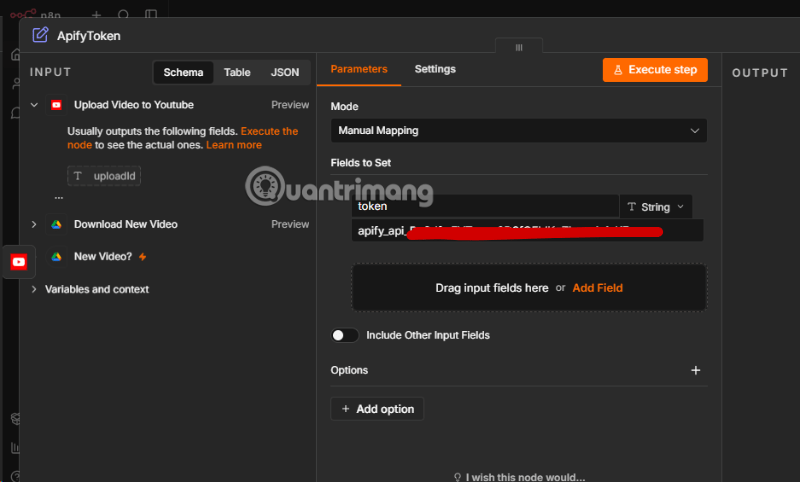Switch to Table view
The height and width of the screenshot is (482, 800).
click(x=237, y=72)
